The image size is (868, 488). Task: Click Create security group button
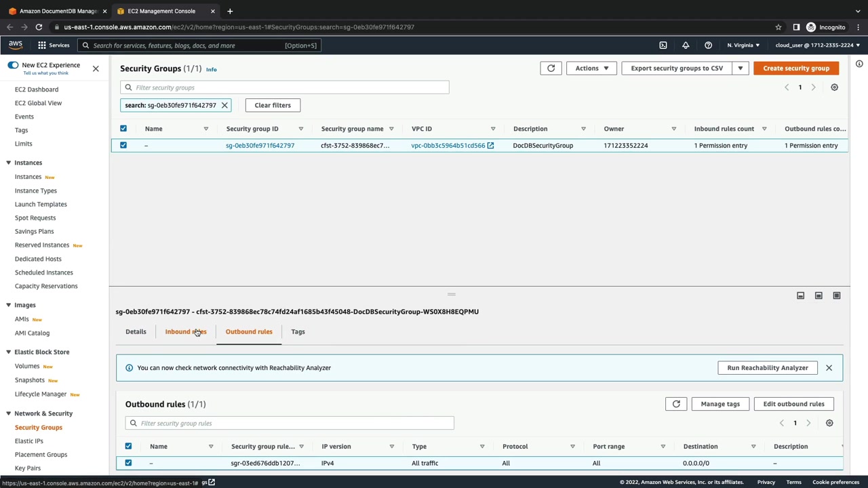(796, 68)
